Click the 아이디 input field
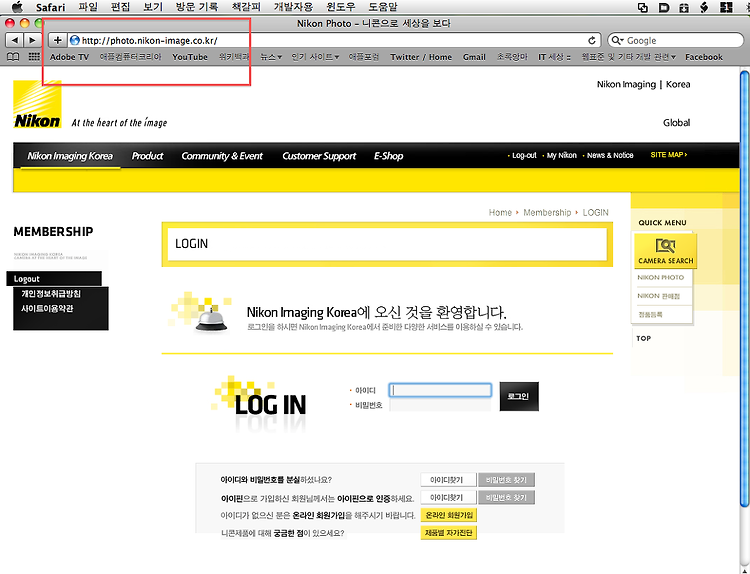The image size is (750, 574). (440, 390)
